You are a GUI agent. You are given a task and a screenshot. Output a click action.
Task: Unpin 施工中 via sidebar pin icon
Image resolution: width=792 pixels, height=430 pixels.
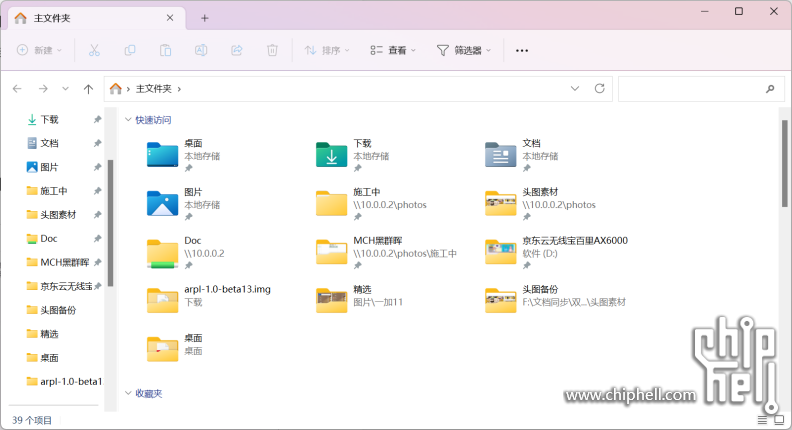coord(97,191)
